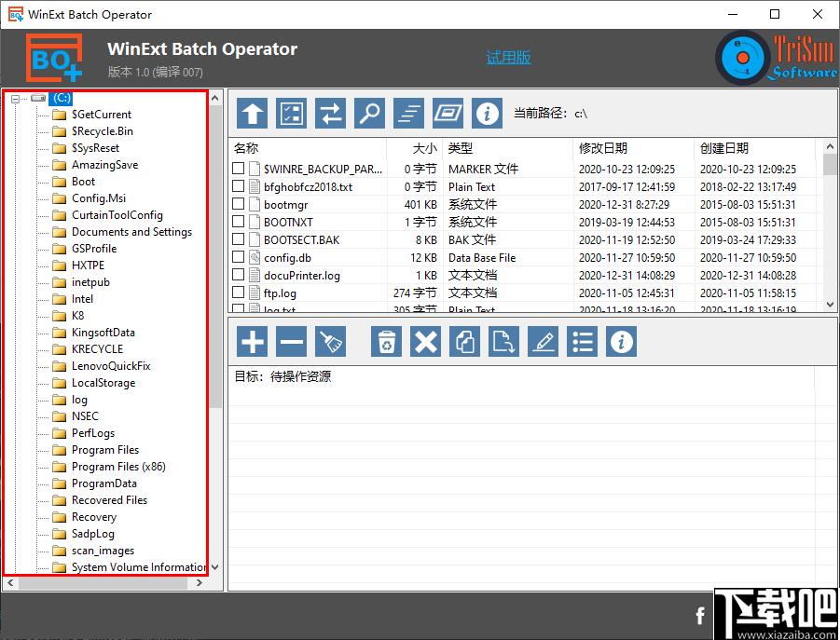The width and height of the screenshot is (840, 640).
Task: Open the Recovered Files folder
Action: (x=109, y=500)
